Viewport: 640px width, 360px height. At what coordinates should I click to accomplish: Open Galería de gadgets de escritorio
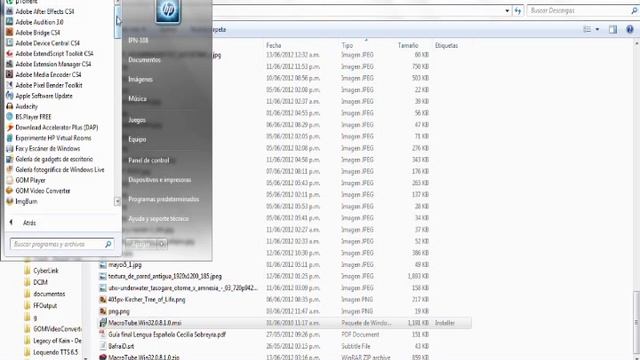(49, 159)
